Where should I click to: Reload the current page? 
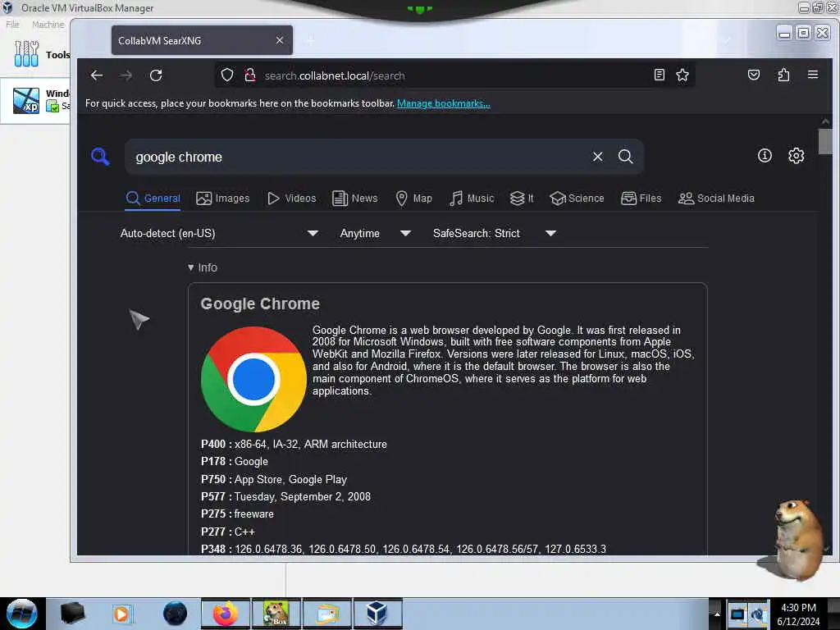(x=156, y=75)
